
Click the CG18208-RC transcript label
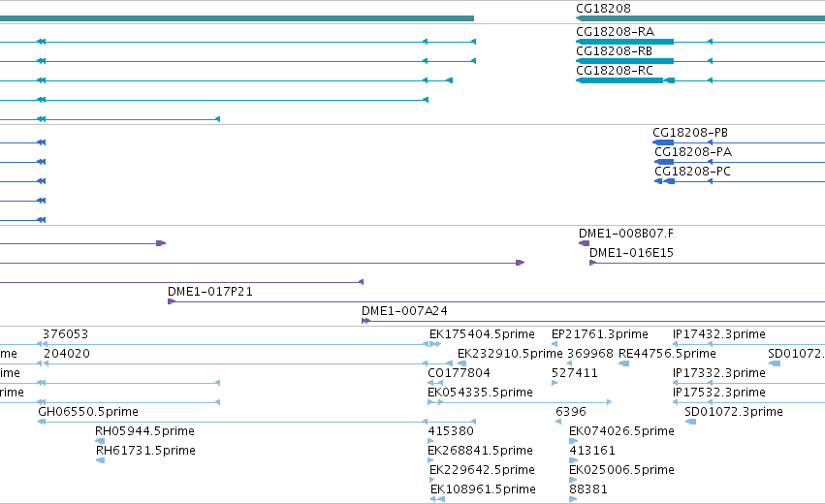click(615, 71)
